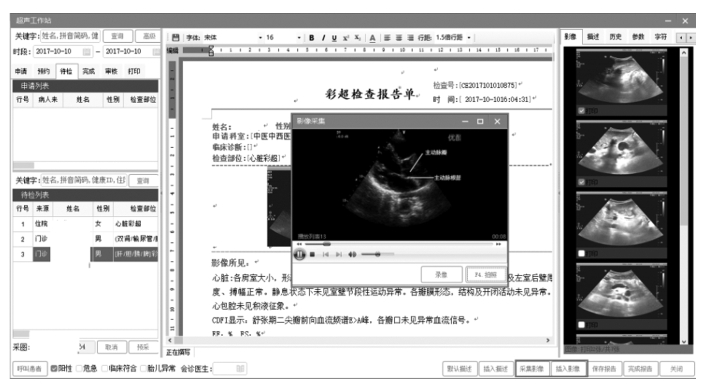Toggle underline formatting
The height and width of the screenshot is (386, 722).
tap(334, 38)
